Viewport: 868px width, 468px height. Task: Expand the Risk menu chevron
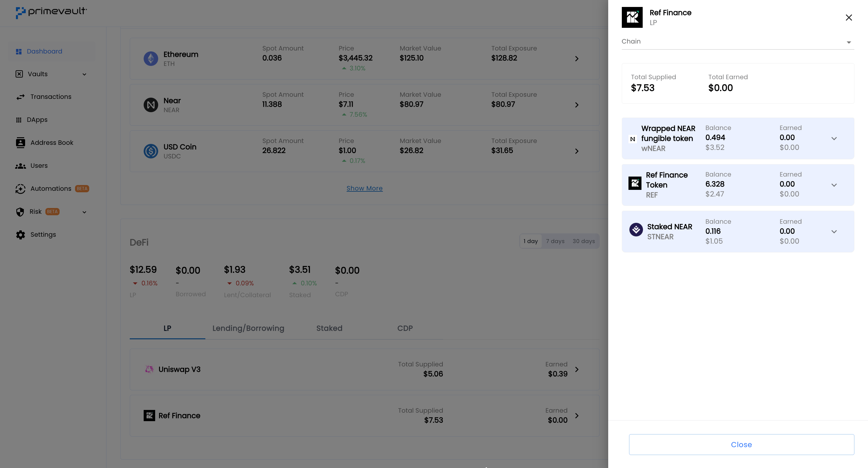click(84, 212)
